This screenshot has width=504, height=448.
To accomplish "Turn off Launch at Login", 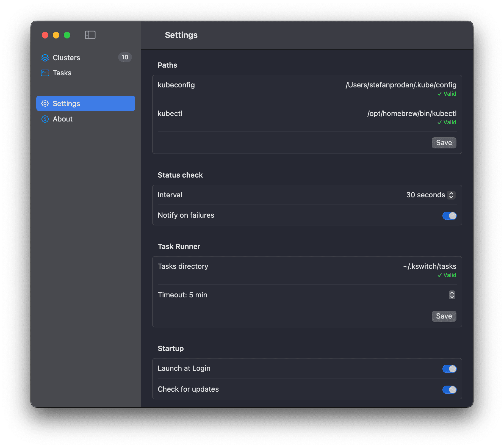I will [x=449, y=369].
